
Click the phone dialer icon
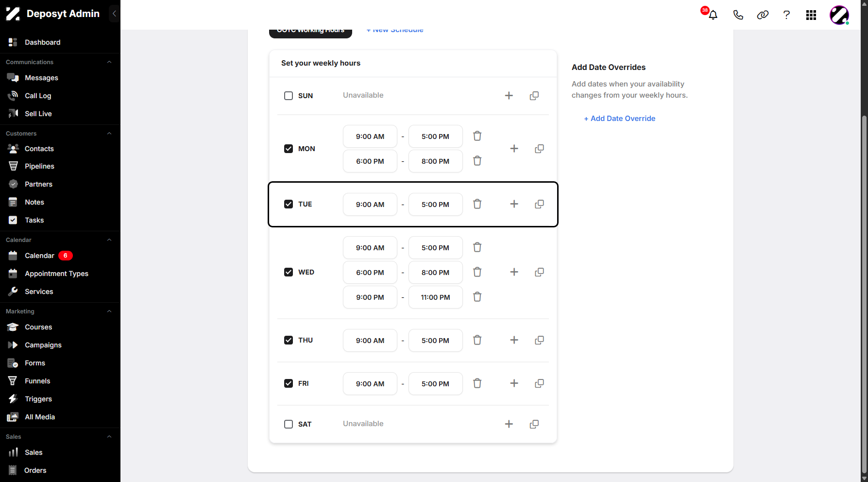(738, 15)
